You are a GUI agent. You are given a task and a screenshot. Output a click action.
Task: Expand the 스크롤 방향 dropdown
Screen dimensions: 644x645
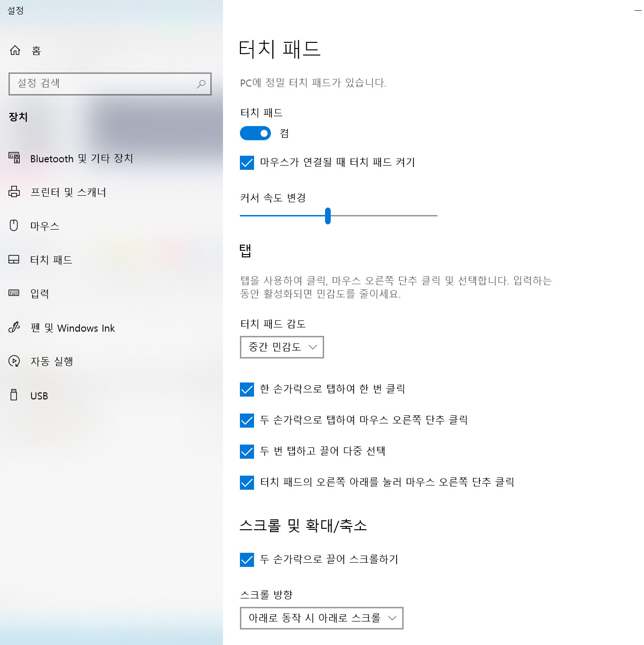coord(321,618)
